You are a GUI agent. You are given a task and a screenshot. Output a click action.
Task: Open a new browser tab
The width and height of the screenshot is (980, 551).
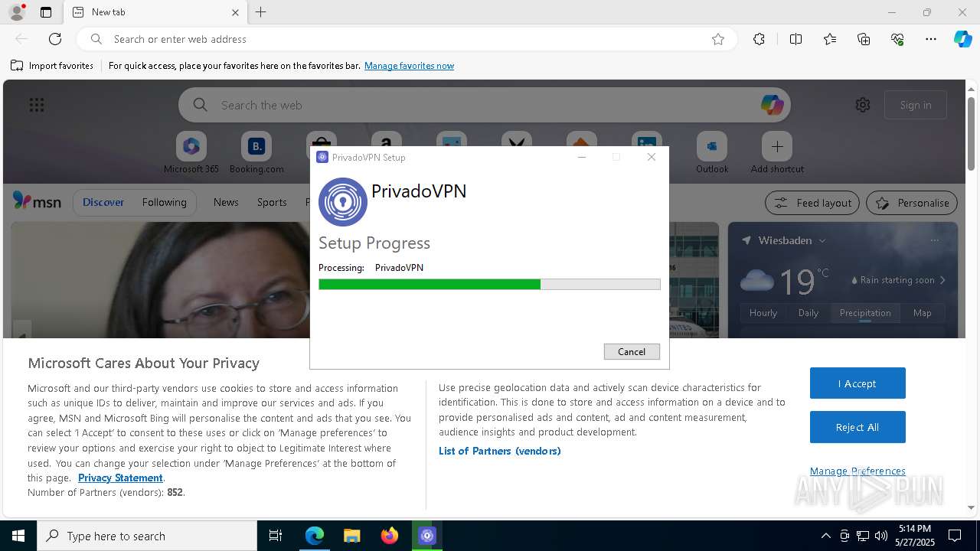(x=261, y=12)
